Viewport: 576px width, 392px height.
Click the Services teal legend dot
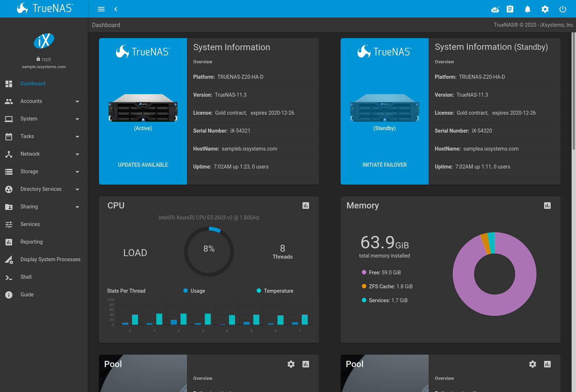point(364,300)
